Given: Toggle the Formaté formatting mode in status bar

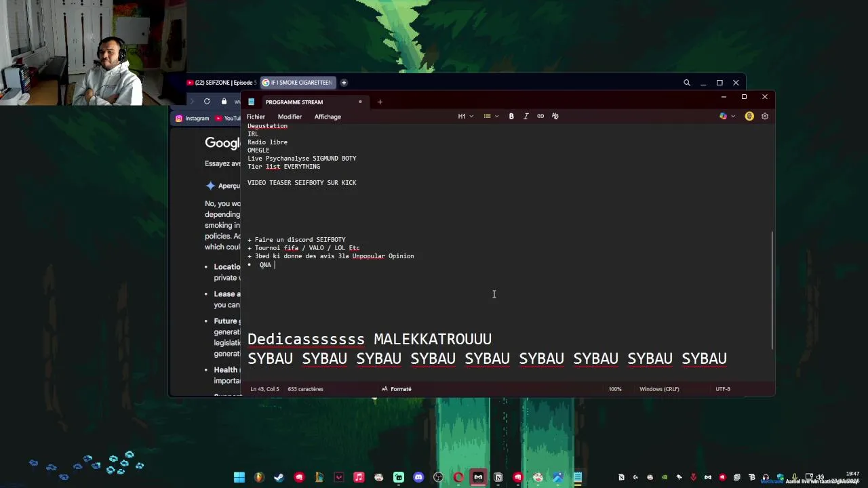Looking at the screenshot, I should (x=396, y=389).
